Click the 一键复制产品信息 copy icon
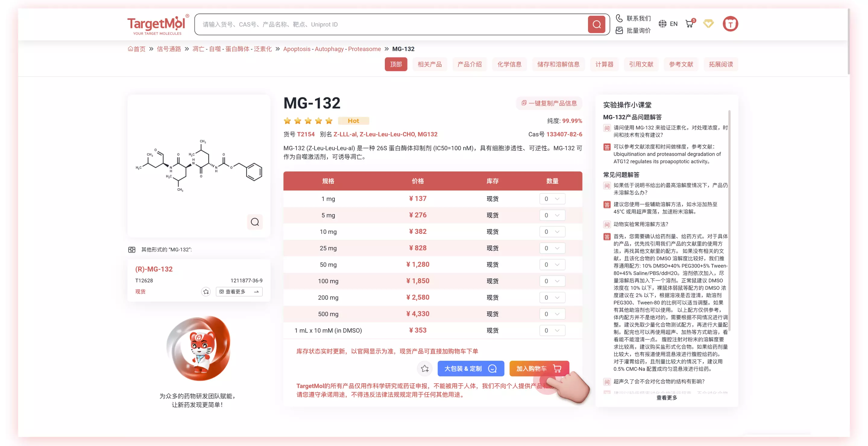 [x=524, y=103]
